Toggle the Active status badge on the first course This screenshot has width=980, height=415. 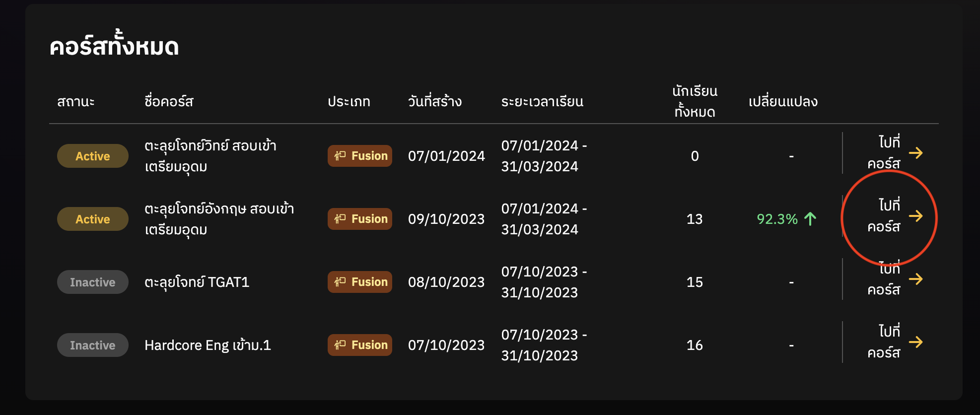[92, 155]
